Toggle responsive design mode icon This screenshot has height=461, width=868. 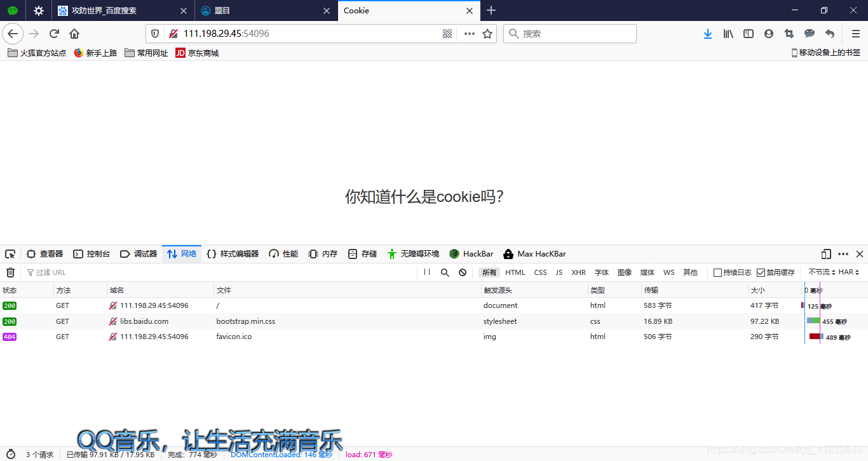click(x=826, y=254)
